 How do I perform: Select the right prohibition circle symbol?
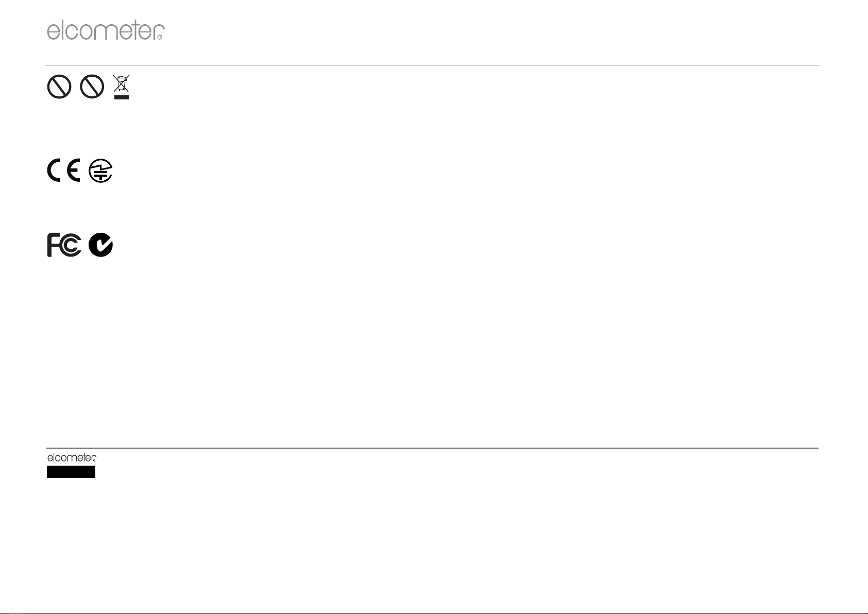92,87
